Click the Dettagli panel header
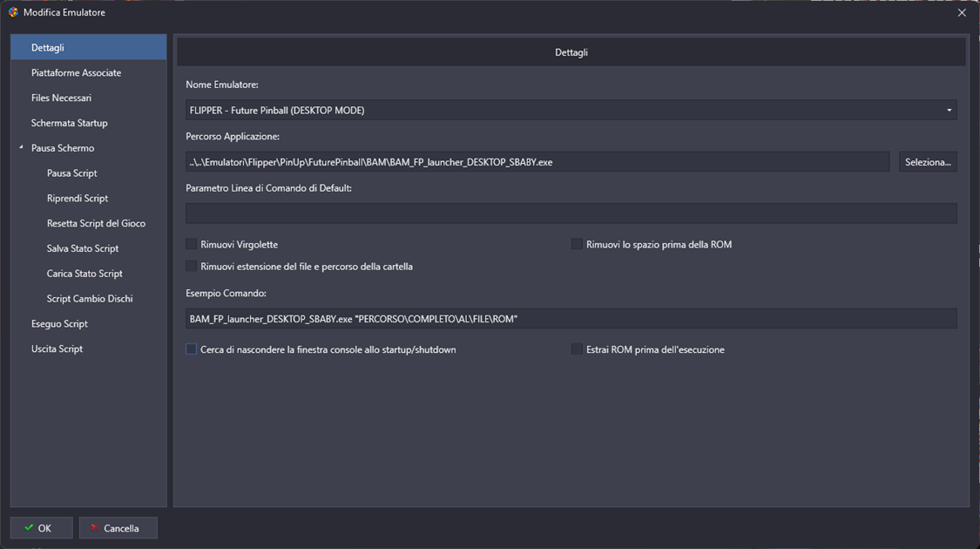Screen dimensions: 980x549 pos(571,52)
